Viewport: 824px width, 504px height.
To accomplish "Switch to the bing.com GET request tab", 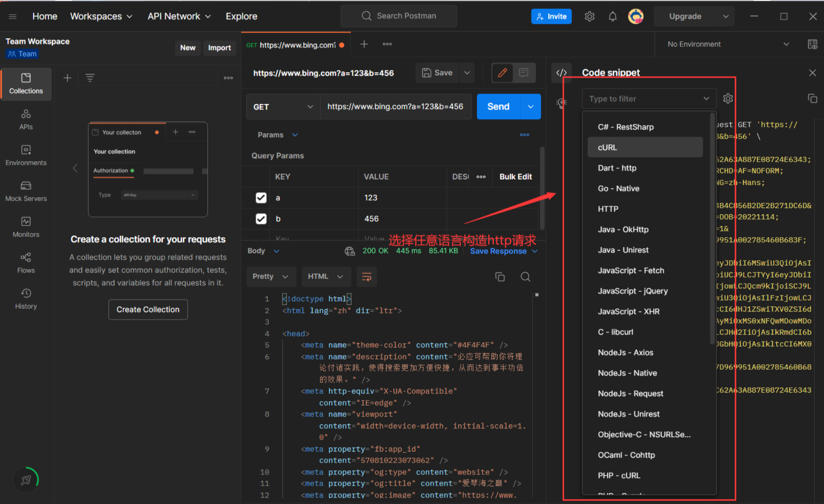I will tap(296, 45).
